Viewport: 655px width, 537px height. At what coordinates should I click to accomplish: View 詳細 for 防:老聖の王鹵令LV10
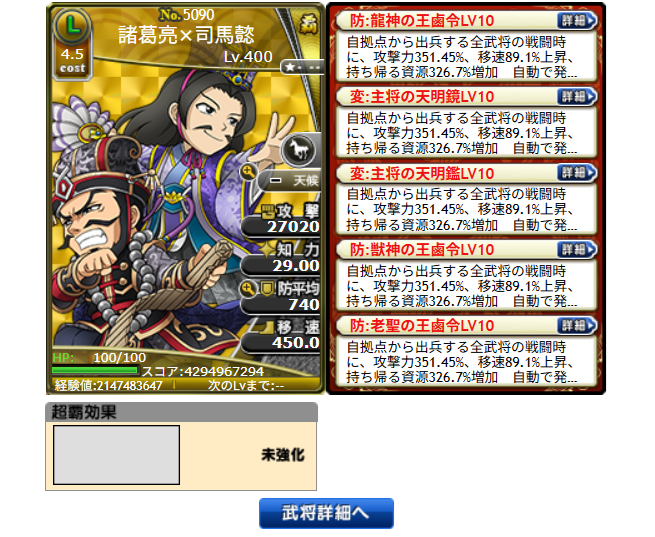tap(576, 326)
